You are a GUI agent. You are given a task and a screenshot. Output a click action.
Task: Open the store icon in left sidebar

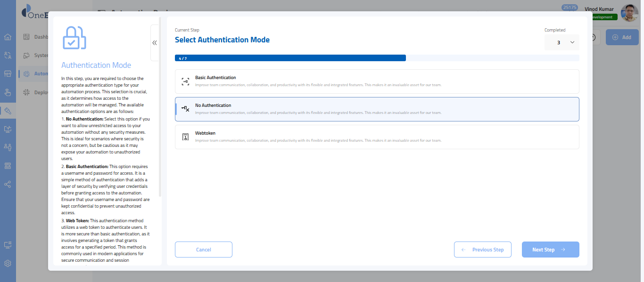pyautogui.click(x=8, y=74)
